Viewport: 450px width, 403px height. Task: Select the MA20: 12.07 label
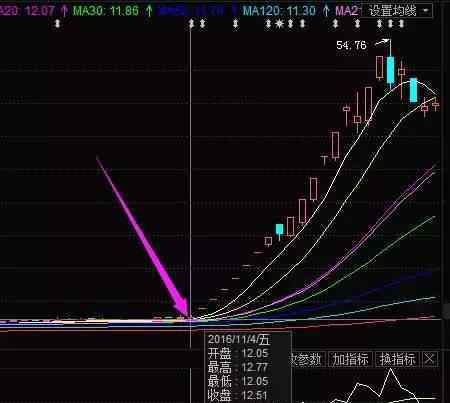point(27,11)
